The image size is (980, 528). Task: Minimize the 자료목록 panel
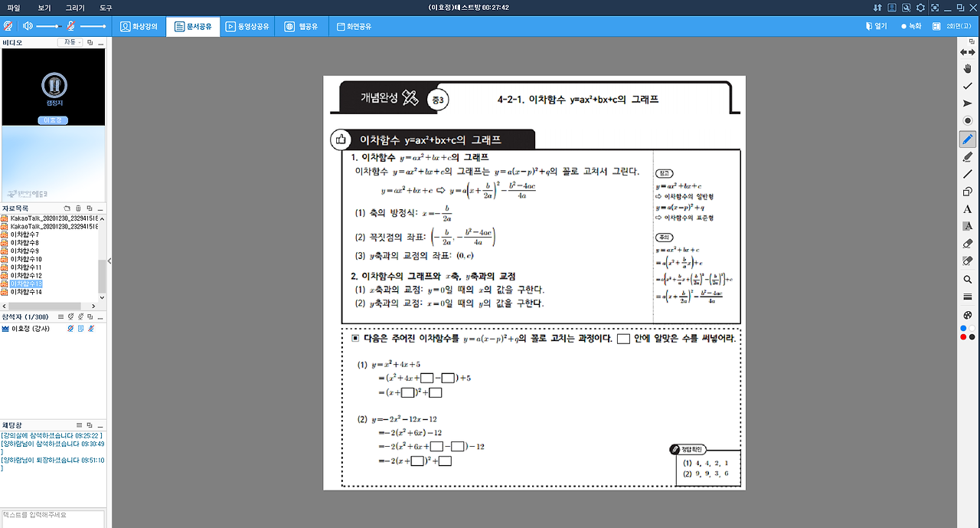pos(100,208)
